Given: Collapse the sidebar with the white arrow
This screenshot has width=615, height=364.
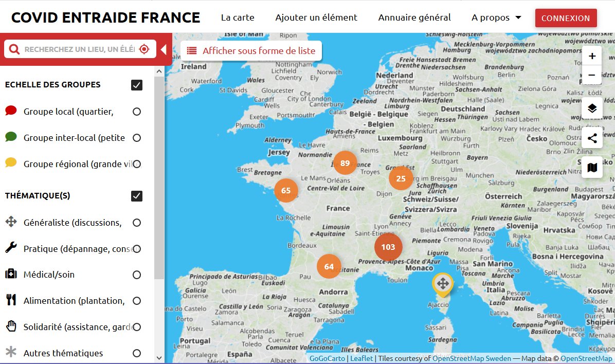Looking at the screenshot, I should [164, 49].
